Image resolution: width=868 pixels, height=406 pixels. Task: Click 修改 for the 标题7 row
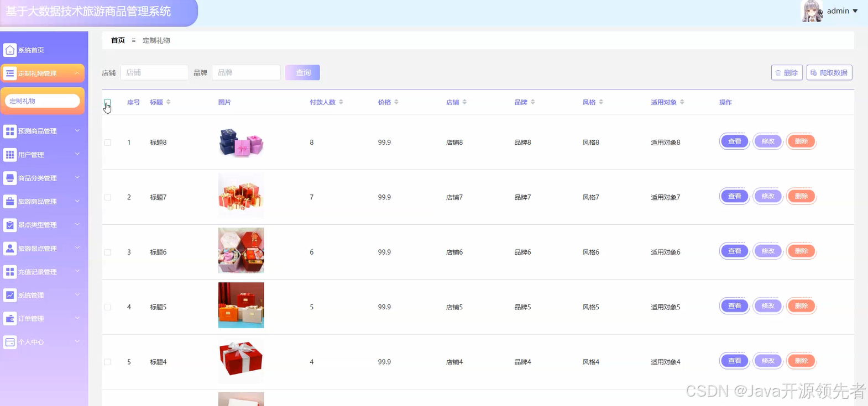(x=768, y=196)
